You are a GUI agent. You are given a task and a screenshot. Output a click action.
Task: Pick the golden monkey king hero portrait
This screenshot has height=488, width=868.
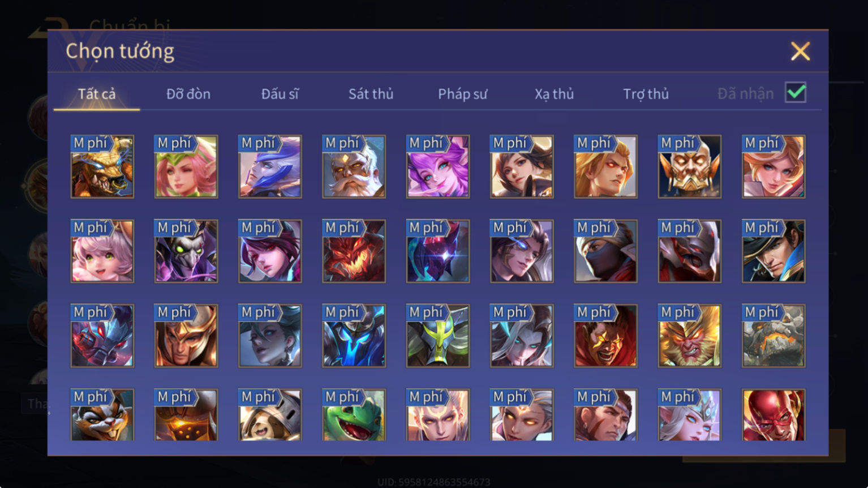point(689,336)
